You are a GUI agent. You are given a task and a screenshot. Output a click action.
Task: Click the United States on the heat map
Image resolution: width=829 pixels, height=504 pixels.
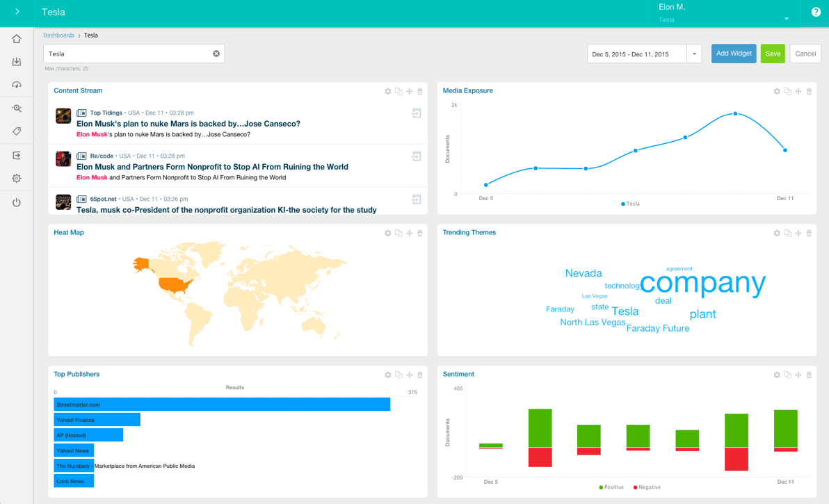(x=175, y=285)
